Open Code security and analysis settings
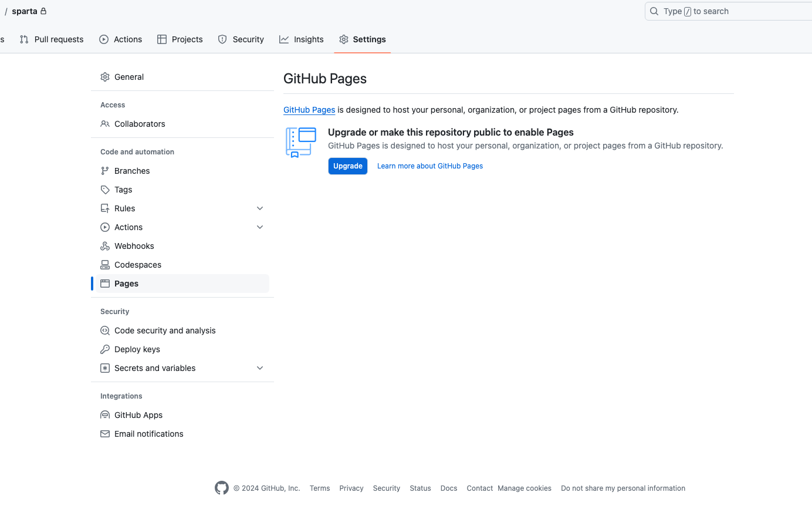 [x=182, y=330]
